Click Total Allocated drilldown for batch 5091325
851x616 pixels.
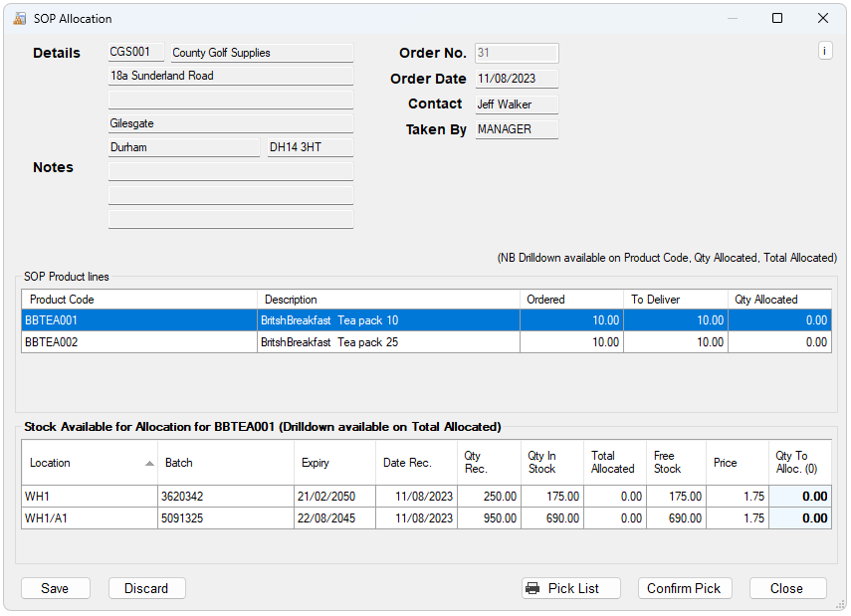click(x=613, y=517)
